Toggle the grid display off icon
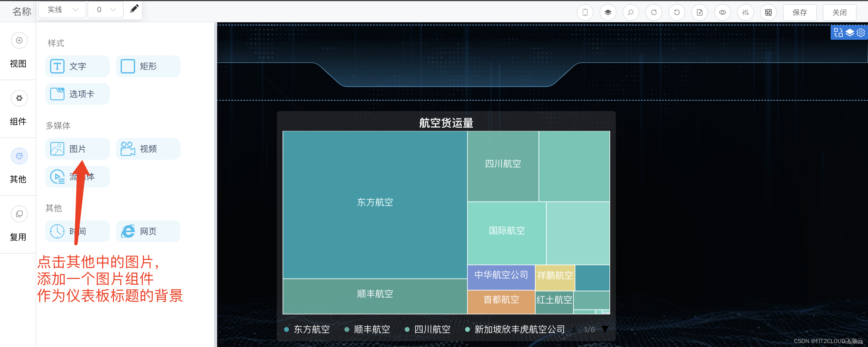This screenshot has height=347, width=868. coord(768,12)
